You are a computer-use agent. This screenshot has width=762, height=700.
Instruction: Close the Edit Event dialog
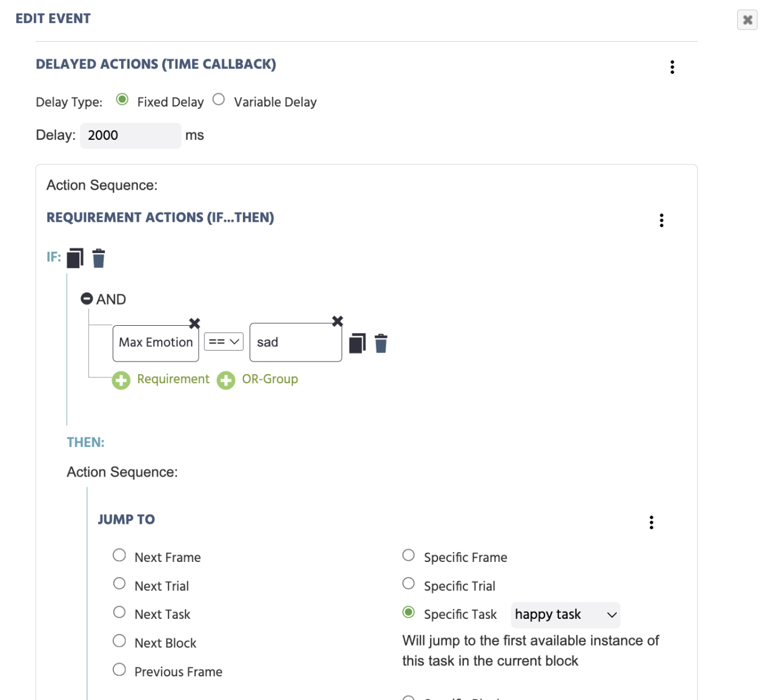click(x=747, y=19)
